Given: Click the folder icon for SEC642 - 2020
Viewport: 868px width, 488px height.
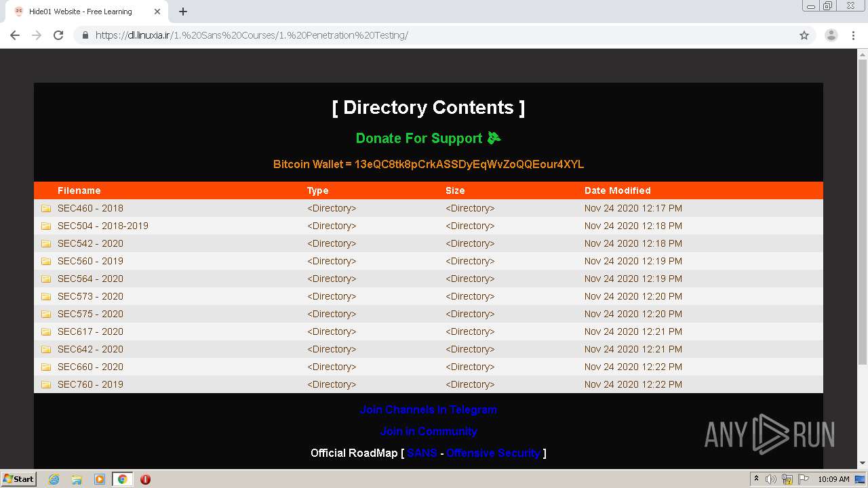Looking at the screenshot, I should pyautogui.click(x=46, y=349).
